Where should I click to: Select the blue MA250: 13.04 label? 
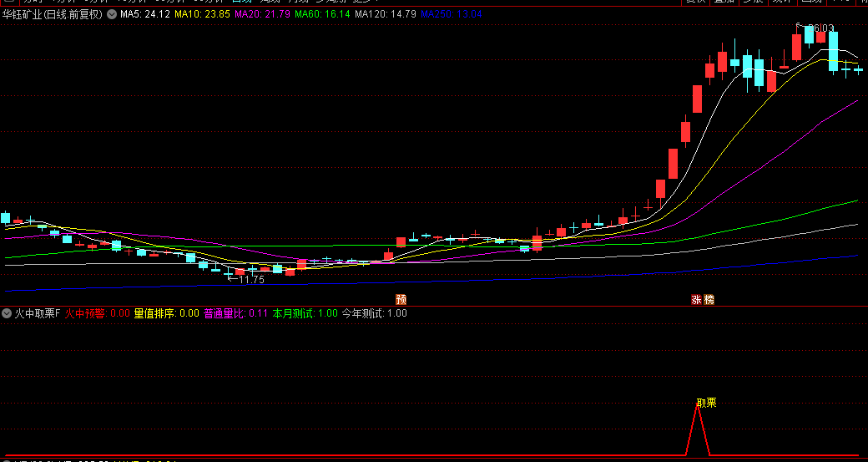tap(452, 14)
